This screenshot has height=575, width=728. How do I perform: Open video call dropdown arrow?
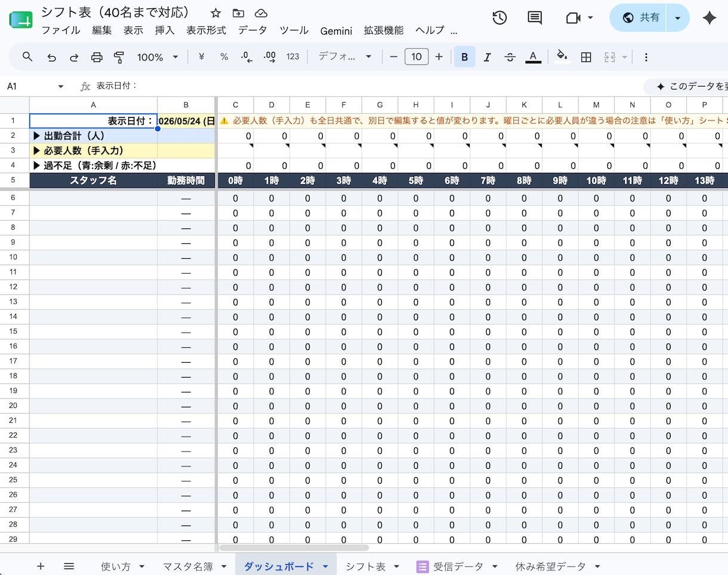tap(590, 18)
